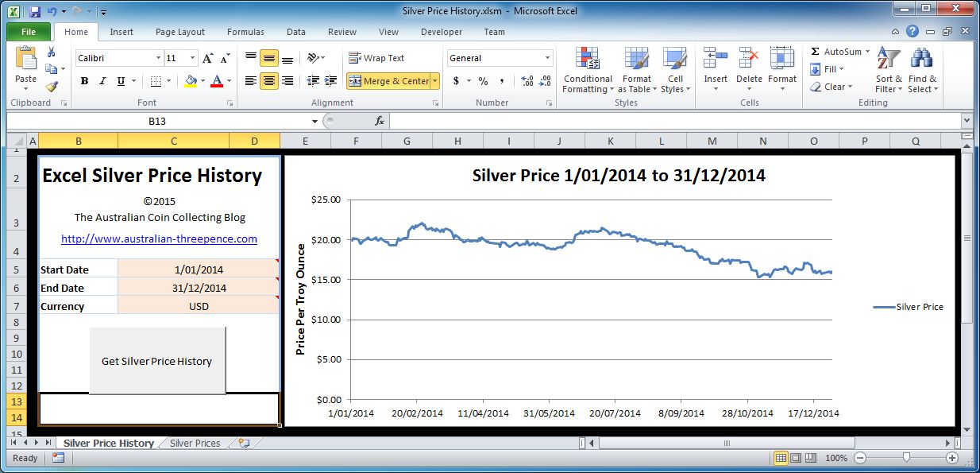Expand the Merge & Center dropdown arrow
This screenshot has width=980, height=473.
click(x=435, y=81)
